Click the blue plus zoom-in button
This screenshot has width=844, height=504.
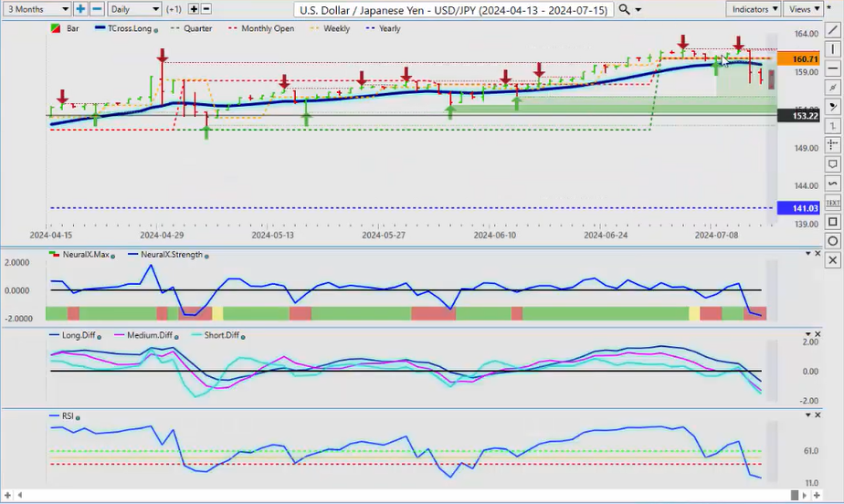click(x=80, y=9)
